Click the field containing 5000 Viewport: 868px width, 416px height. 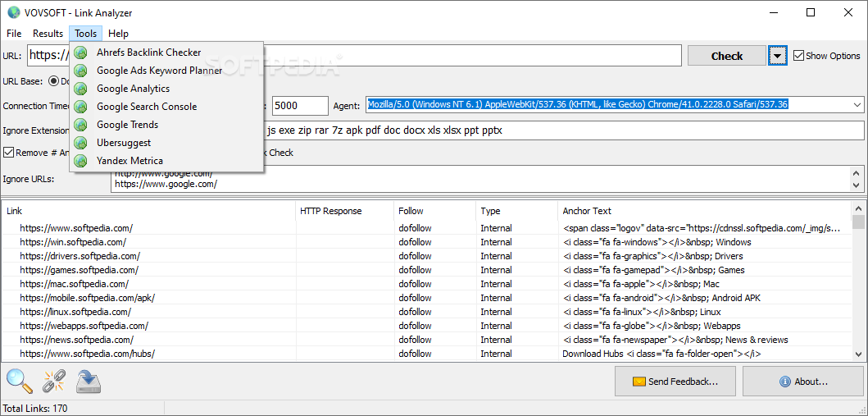(300, 105)
